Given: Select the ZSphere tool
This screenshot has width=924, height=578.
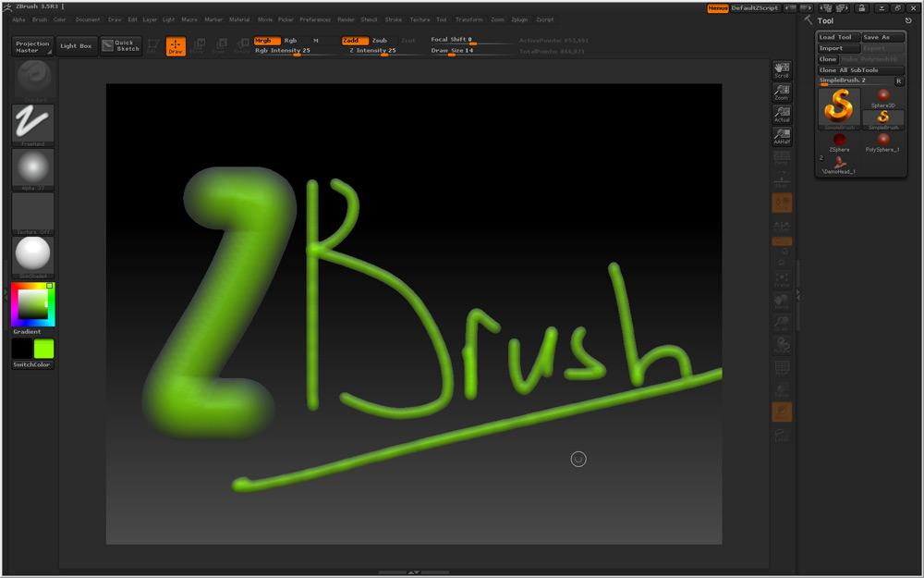Looking at the screenshot, I should [839, 142].
